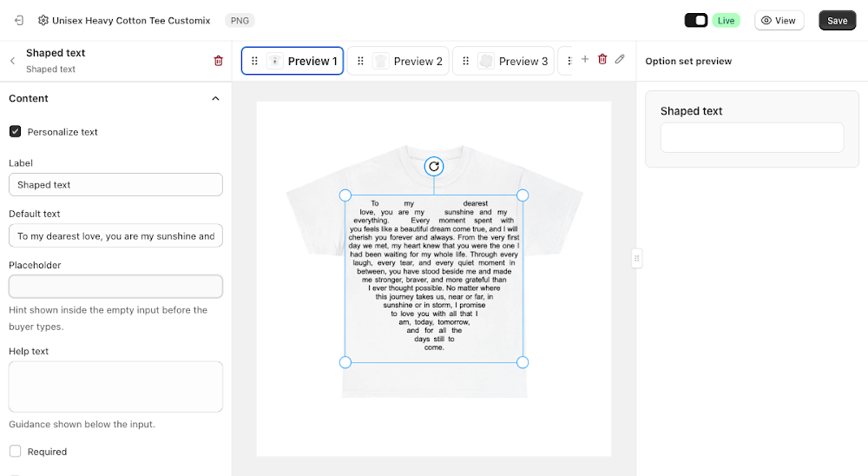Click the partially hidden fourth preview handle

(x=569, y=61)
